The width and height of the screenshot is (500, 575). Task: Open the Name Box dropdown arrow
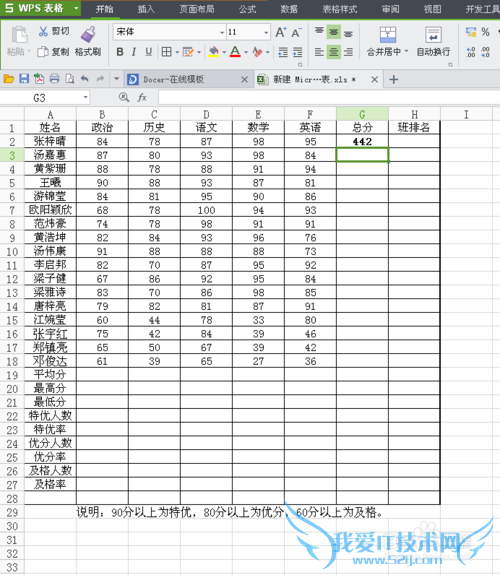pyautogui.click(x=85, y=98)
